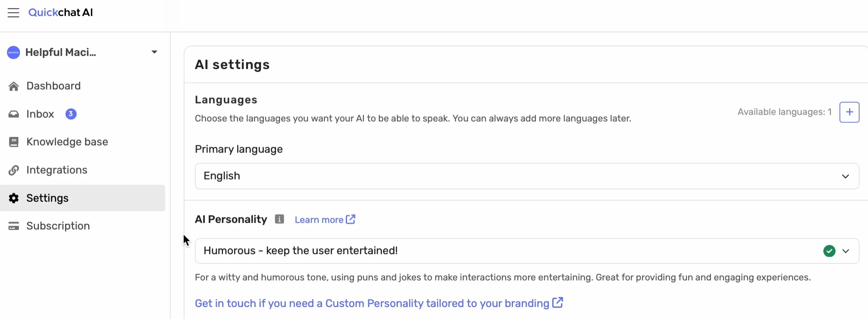Click the AI Personality info icon
The image size is (868, 319).
pos(280,219)
